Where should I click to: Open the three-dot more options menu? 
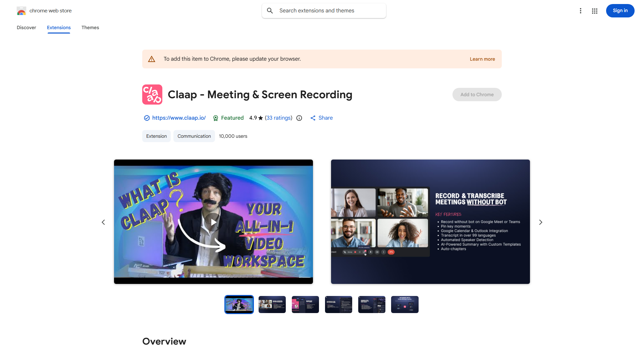[x=580, y=11]
